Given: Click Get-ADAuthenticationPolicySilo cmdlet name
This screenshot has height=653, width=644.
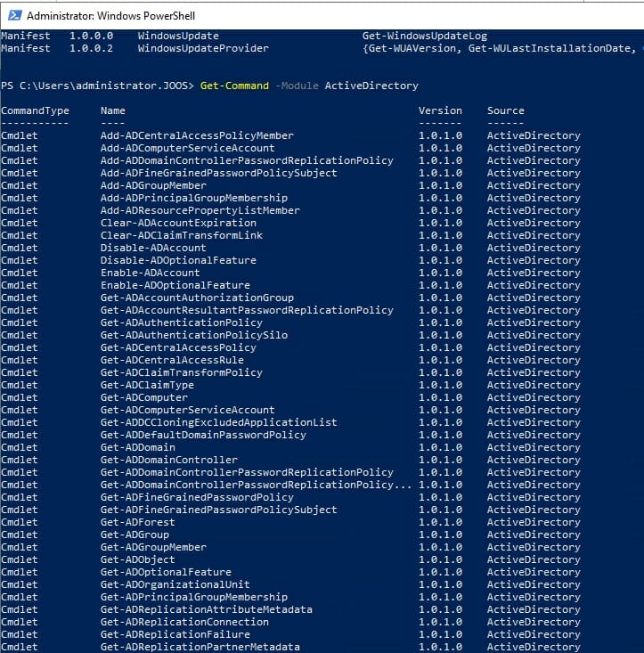Looking at the screenshot, I should click(194, 335).
